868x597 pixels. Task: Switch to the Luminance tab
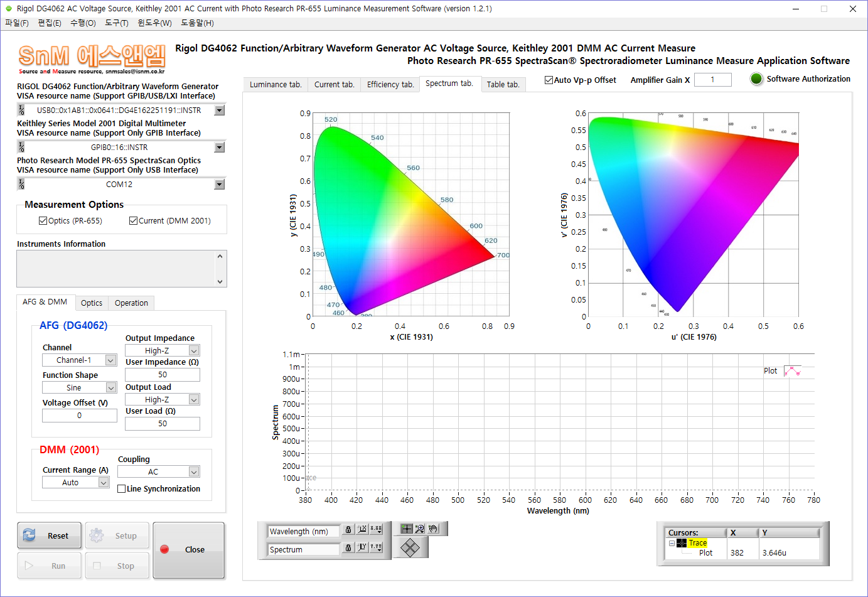coord(276,85)
